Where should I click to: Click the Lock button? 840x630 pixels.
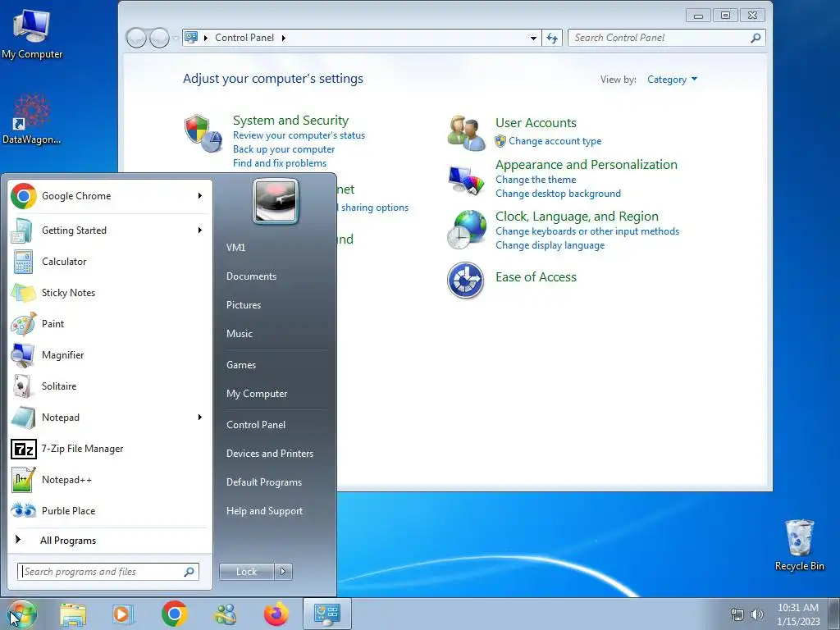point(247,572)
